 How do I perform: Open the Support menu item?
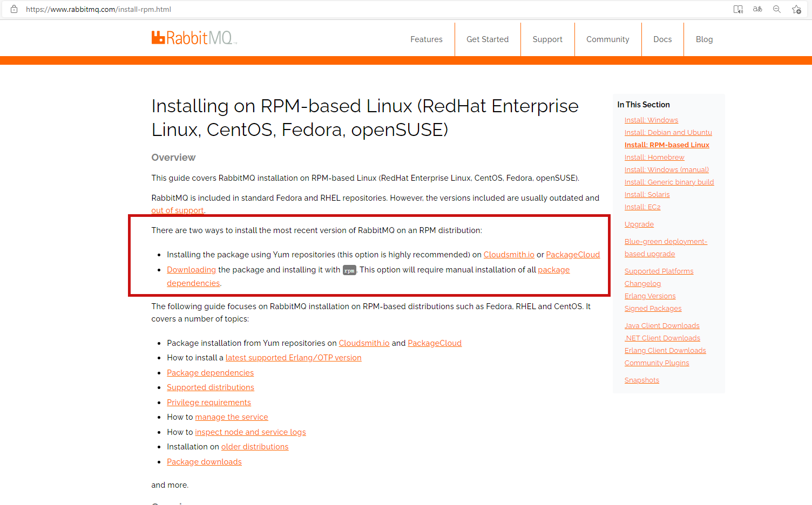point(547,39)
